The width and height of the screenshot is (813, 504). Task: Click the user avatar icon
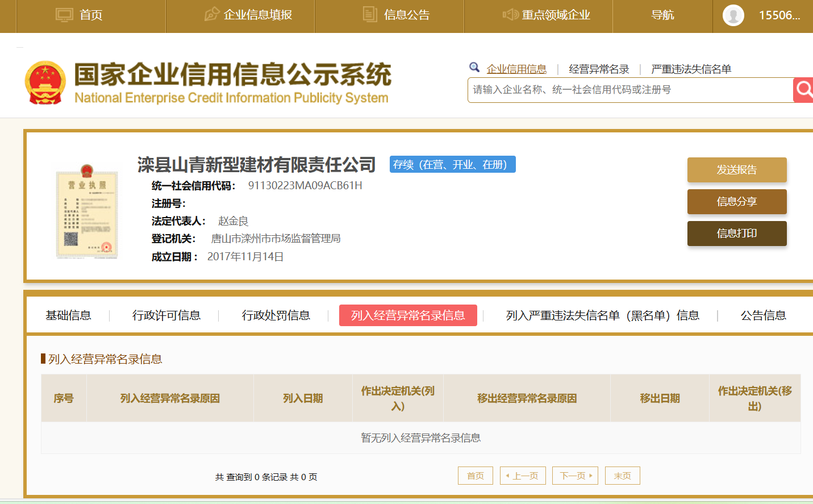(733, 15)
